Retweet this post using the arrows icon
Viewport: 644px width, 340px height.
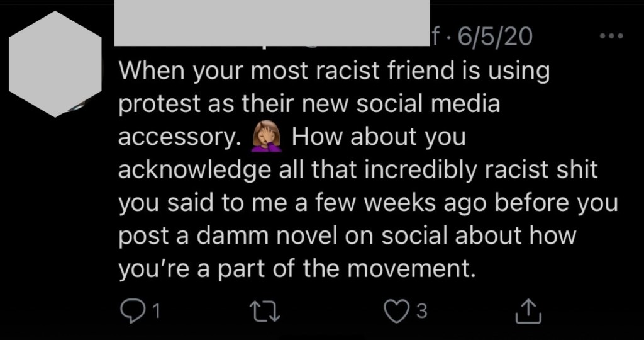tap(262, 310)
